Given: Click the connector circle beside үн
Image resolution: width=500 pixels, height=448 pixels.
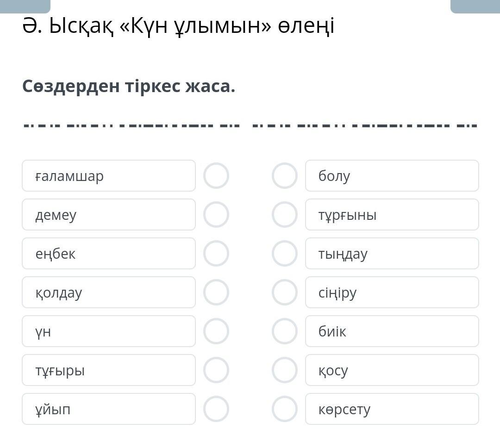Looking at the screenshot, I should tap(216, 331).
